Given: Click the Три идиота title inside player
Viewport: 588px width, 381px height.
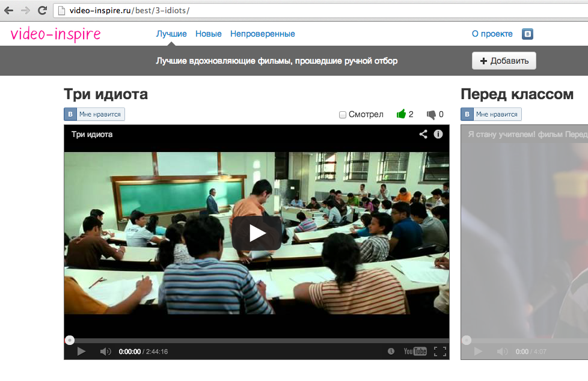Looking at the screenshot, I should 92,134.
